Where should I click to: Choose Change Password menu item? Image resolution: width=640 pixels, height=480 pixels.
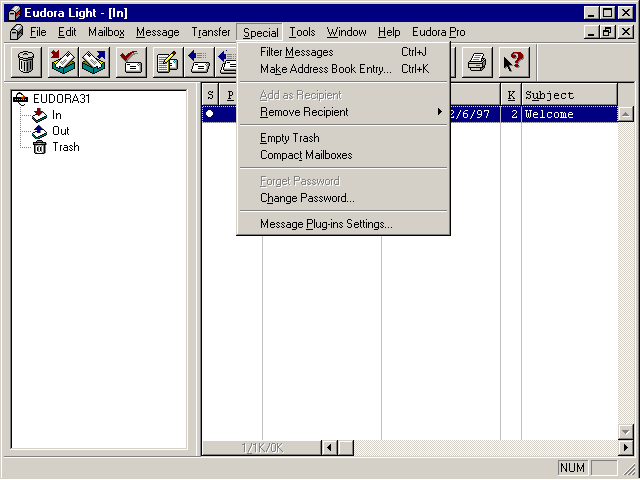click(343, 198)
